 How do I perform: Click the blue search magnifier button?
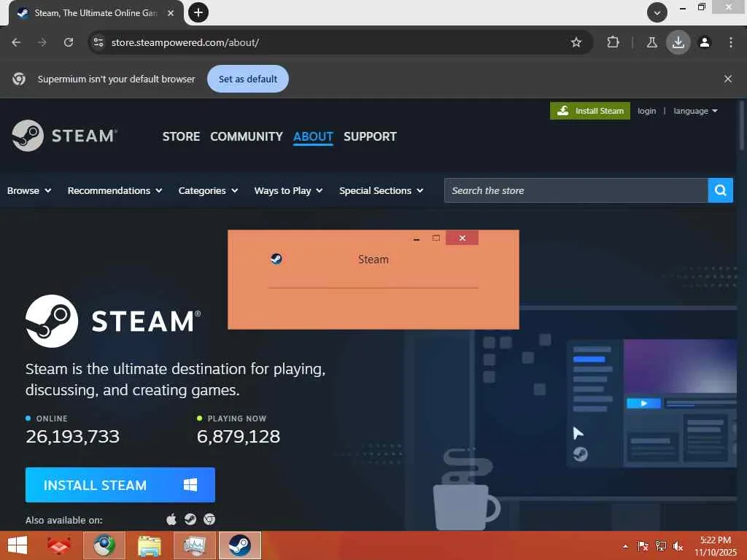(x=720, y=190)
